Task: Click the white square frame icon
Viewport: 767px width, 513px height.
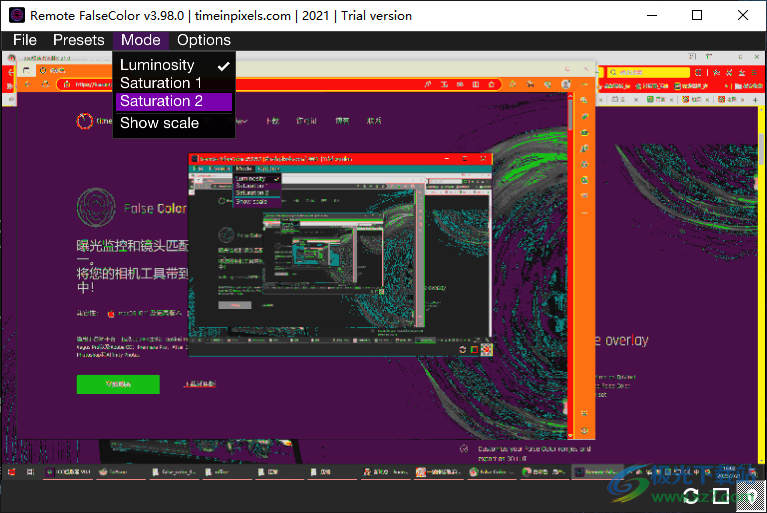Action: click(721, 496)
